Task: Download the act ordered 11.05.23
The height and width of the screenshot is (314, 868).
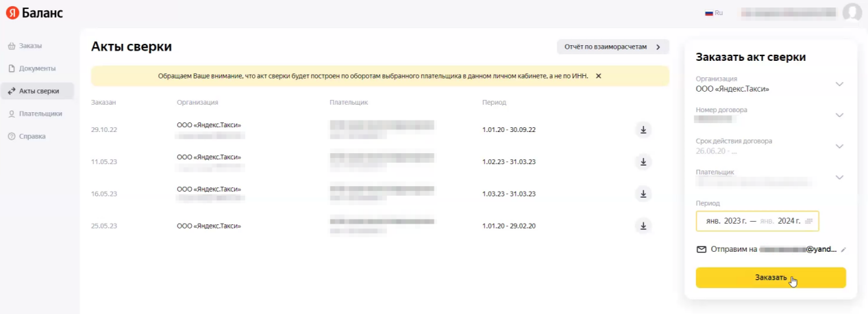Action: click(643, 162)
